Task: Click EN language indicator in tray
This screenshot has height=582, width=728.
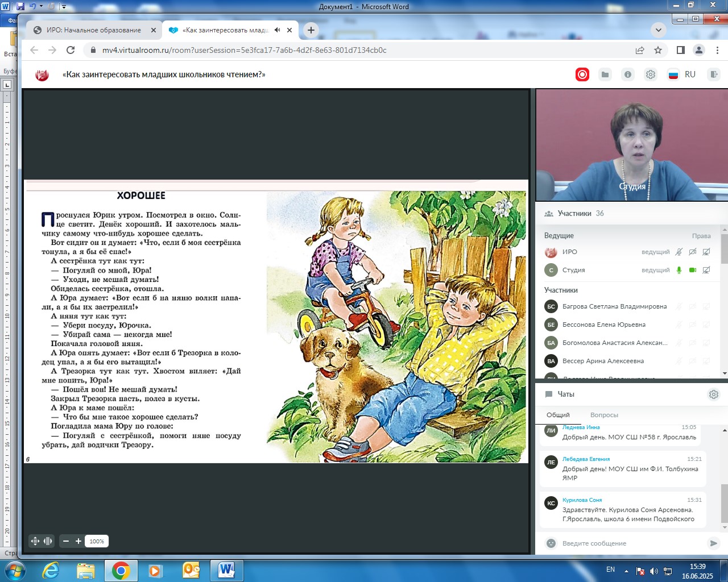Action: click(x=610, y=569)
